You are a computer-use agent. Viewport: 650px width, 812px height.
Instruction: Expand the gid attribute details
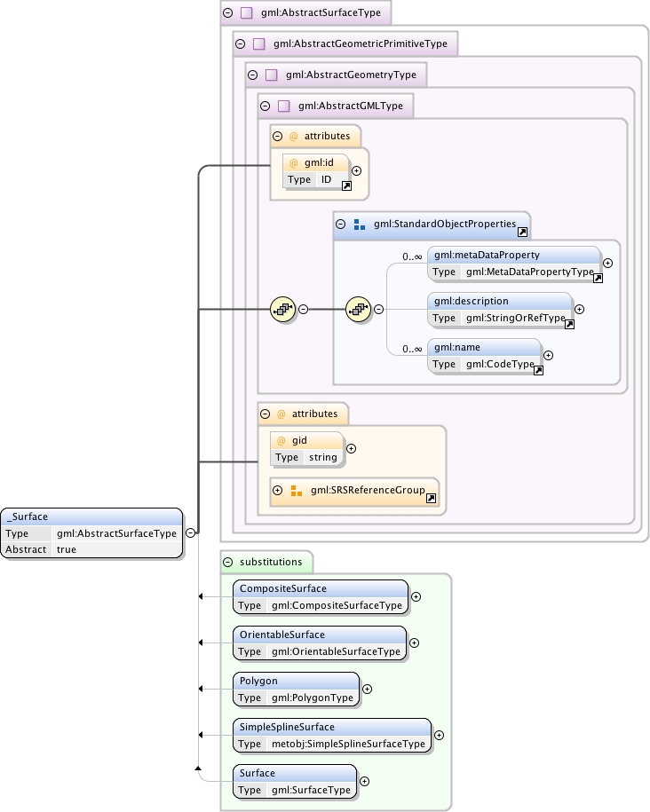351,448
